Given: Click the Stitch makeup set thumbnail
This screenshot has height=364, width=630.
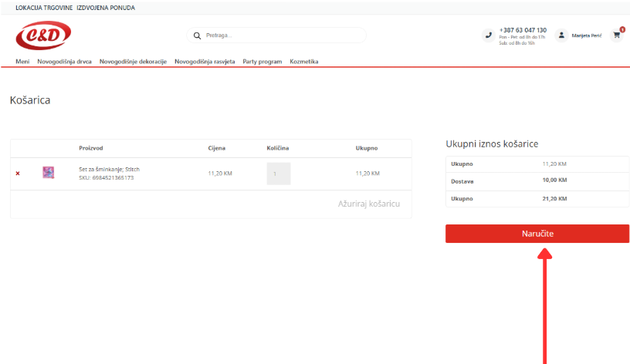Looking at the screenshot, I should (x=48, y=173).
